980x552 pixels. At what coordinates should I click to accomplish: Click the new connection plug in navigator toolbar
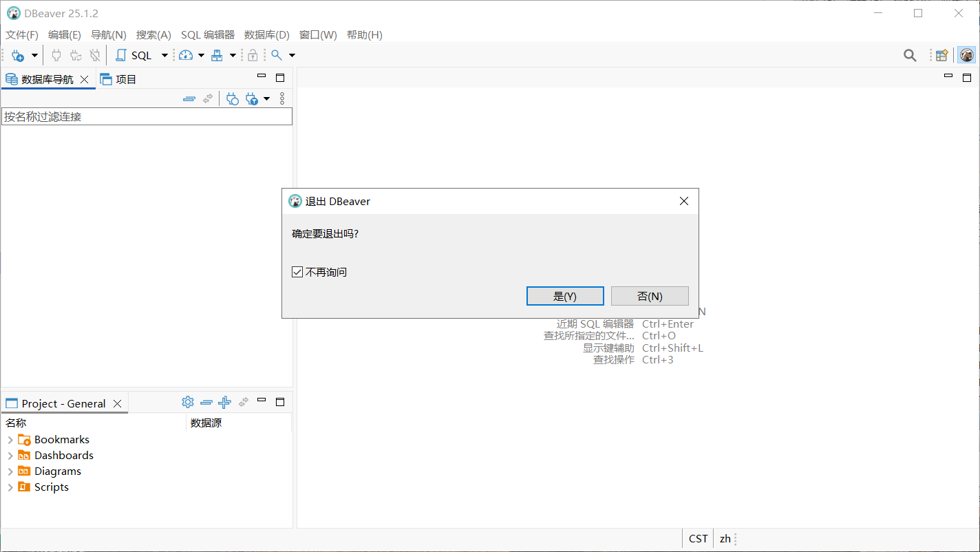click(233, 99)
